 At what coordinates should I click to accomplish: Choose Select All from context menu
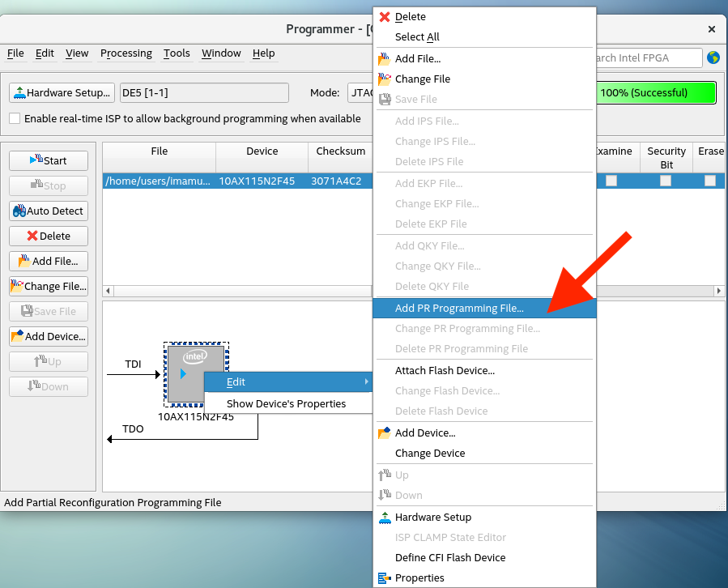[x=484, y=36]
